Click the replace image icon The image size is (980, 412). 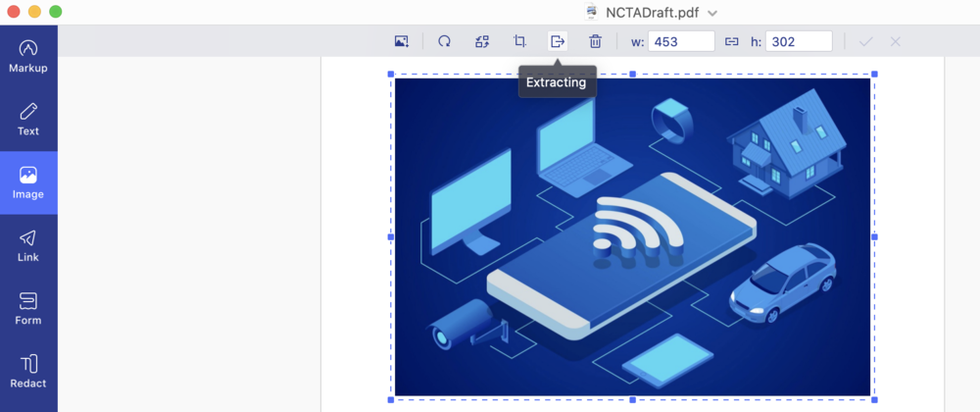(482, 41)
